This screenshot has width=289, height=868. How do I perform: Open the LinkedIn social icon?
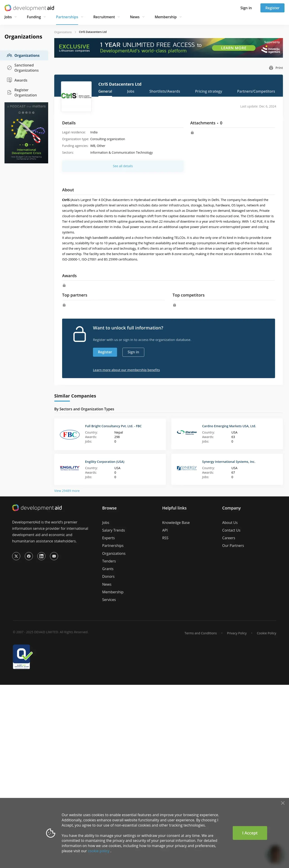(41, 556)
